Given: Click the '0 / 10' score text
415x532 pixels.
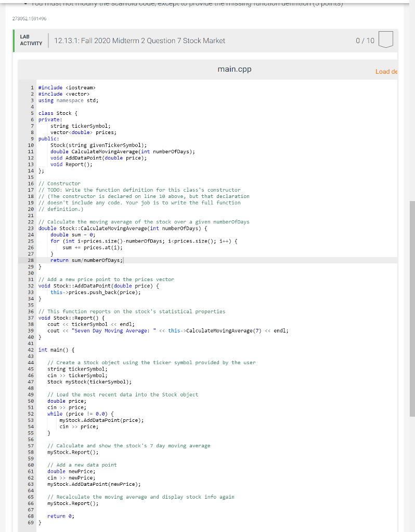Looking at the screenshot, I should coord(365,41).
